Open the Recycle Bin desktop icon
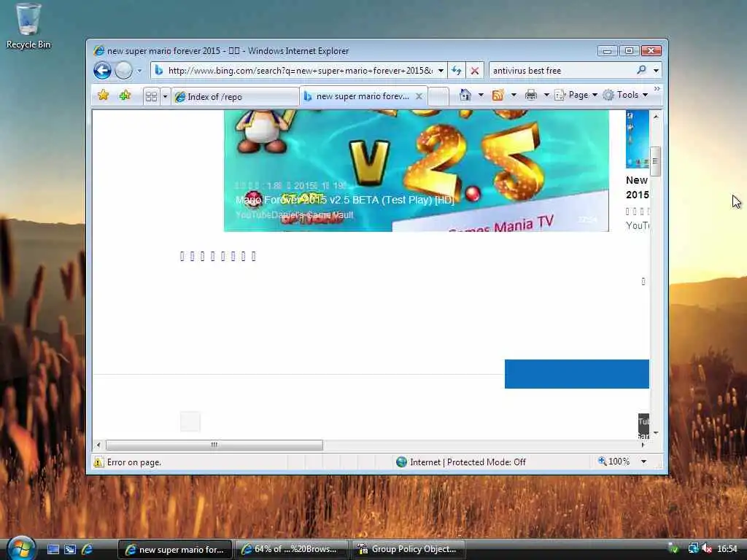The image size is (747, 560). pos(28,26)
